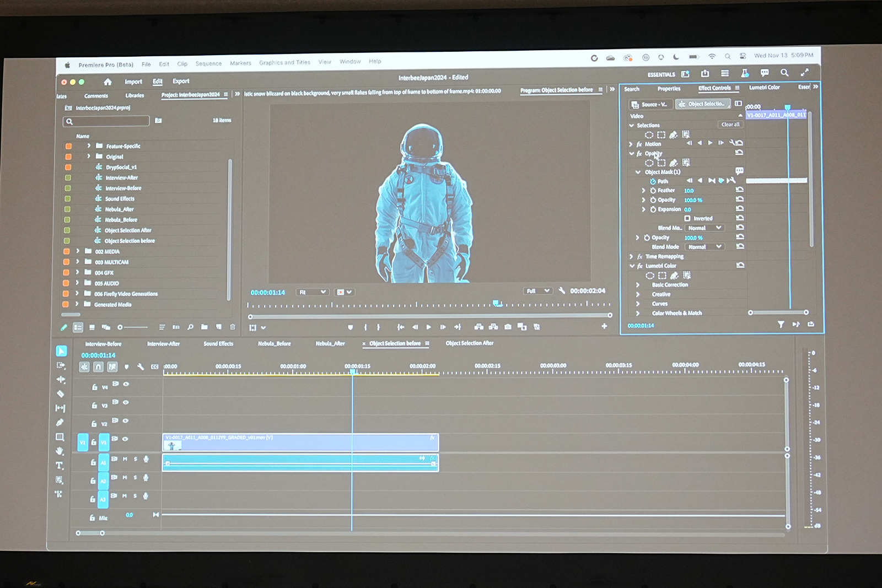Toggle V3 track output eye
Viewport: 882px width, 588px height.
[126, 402]
